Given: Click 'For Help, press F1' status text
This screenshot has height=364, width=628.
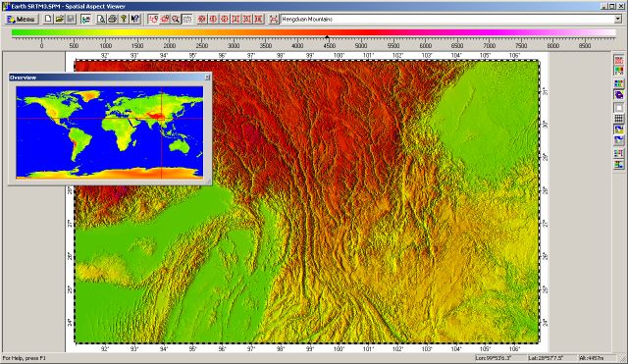Looking at the screenshot, I should 24,358.
